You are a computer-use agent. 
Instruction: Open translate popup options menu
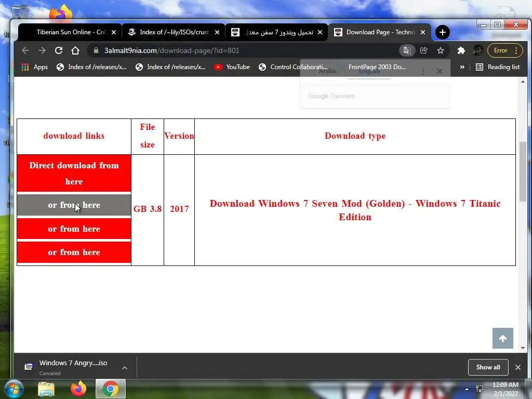[x=423, y=71]
